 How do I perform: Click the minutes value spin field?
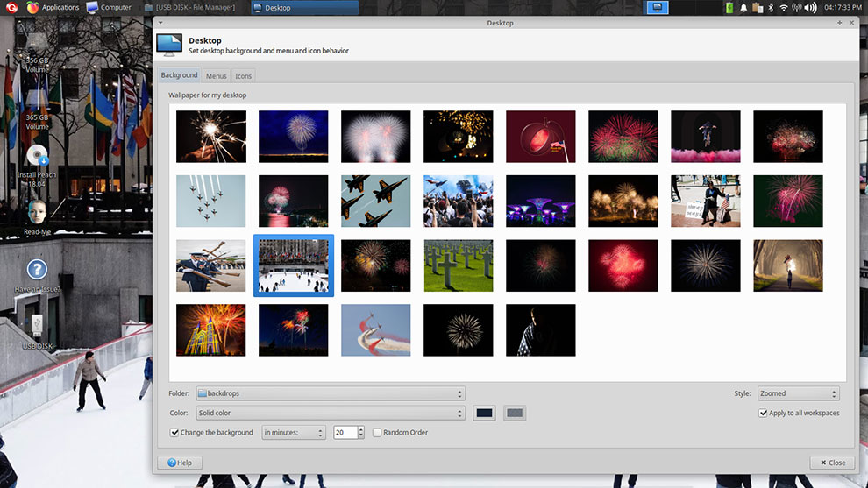pos(345,432)
